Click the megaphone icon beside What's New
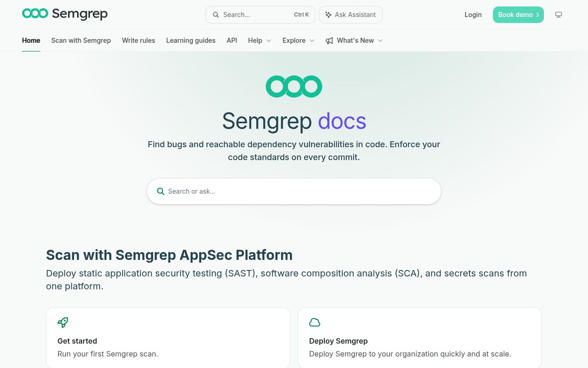 (329, 40)
